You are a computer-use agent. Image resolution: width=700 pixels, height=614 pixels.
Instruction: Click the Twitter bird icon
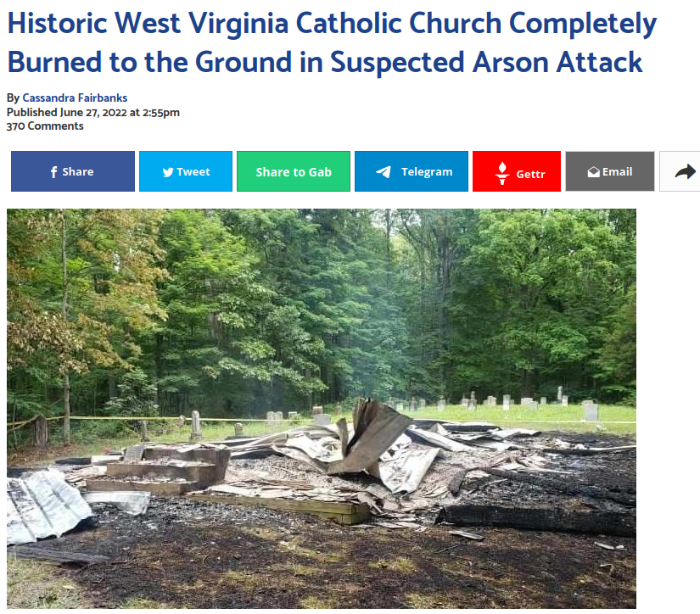point(168,172)
